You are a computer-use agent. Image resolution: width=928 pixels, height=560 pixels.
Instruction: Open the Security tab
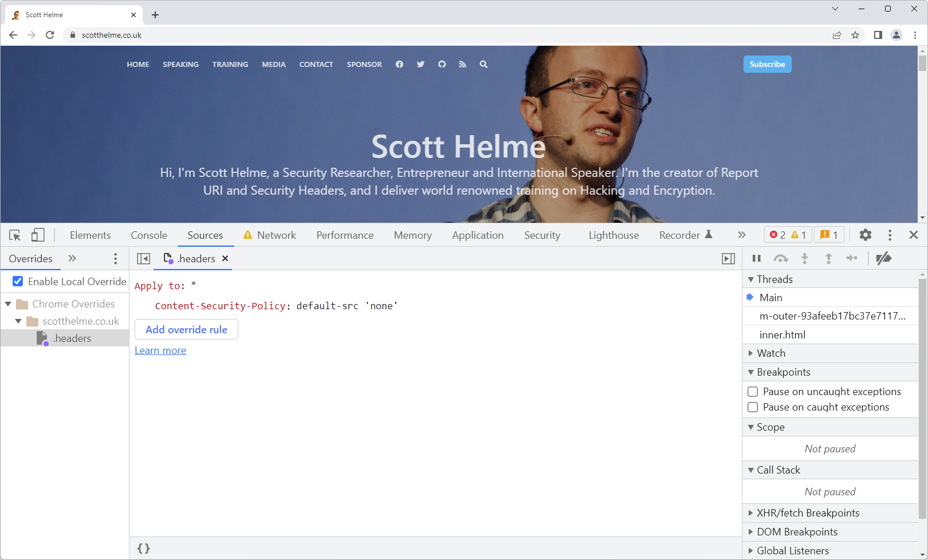click(x=542, y=235)
